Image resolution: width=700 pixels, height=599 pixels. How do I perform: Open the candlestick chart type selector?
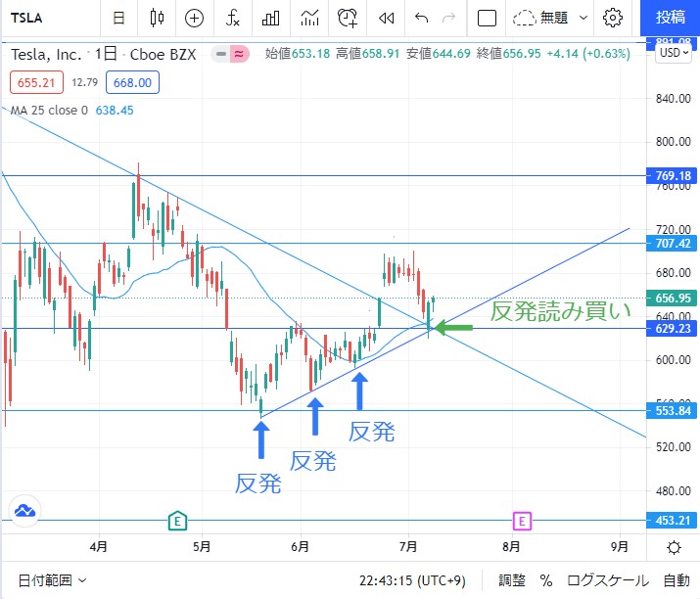click(157, 18)
